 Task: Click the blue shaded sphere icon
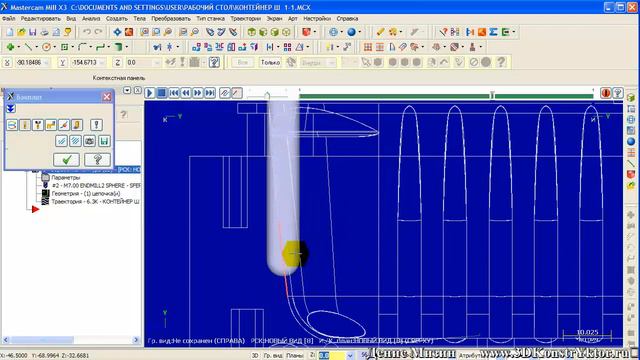(351, 32)
